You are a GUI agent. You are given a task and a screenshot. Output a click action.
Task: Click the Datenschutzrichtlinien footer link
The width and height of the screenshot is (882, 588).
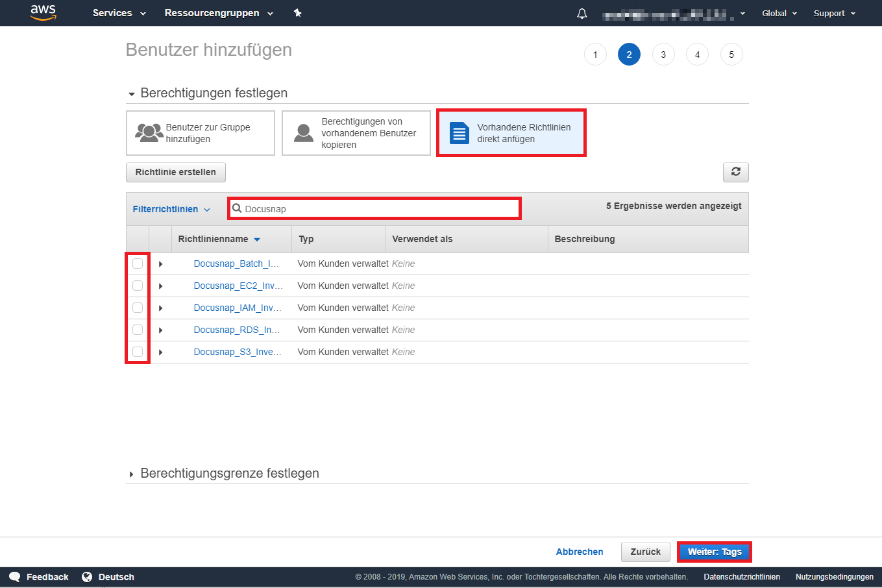point(742,577)
